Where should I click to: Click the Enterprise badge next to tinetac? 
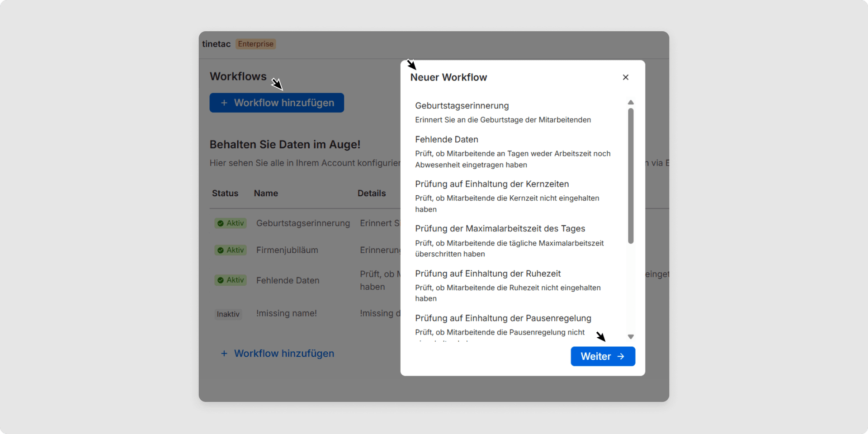coord(255,44)
